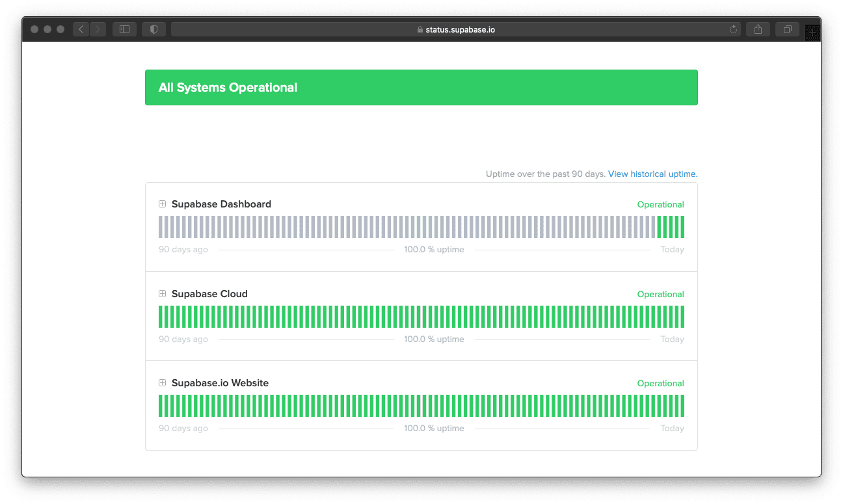Click the first gray bar for Supabase Dashboard

coord(161,227)
